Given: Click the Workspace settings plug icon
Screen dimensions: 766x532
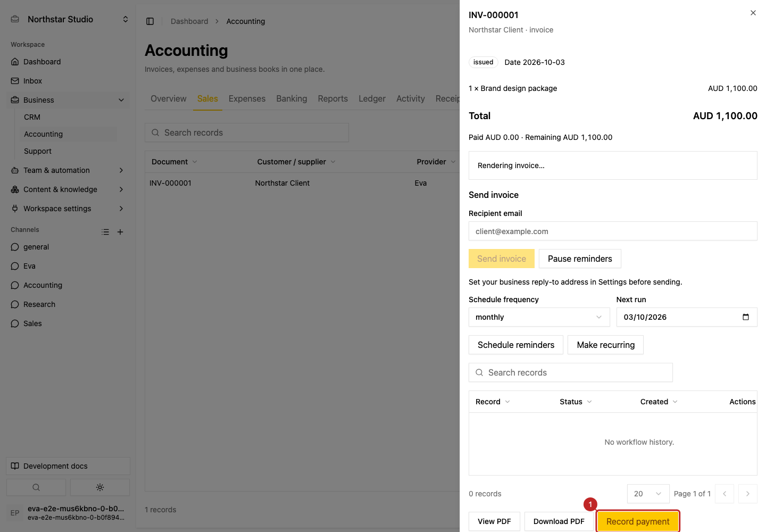Looking at the screenshot, I should point(15,209).
